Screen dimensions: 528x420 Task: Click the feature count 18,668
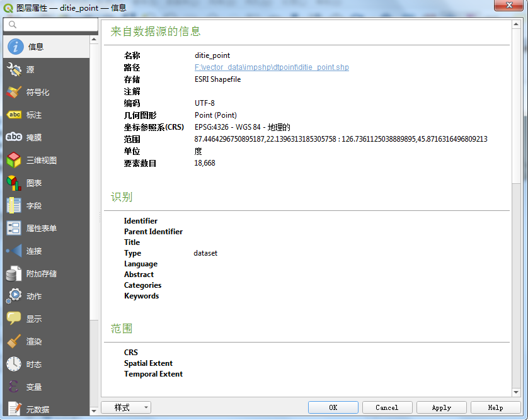[x=205, y=163]
